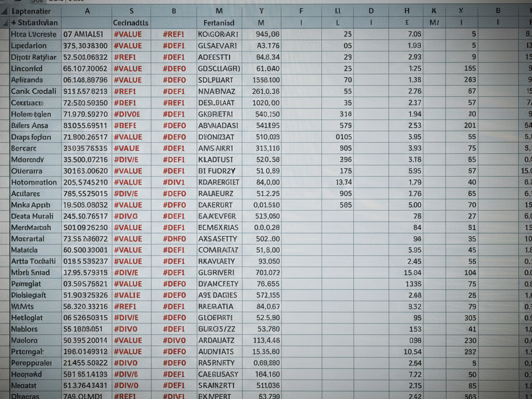
Task: Click the value 1020,00
Action: click(x=267, y=103)
